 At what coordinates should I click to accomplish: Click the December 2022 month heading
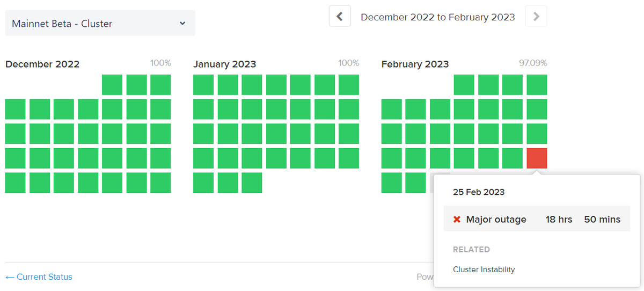(42, 64)
